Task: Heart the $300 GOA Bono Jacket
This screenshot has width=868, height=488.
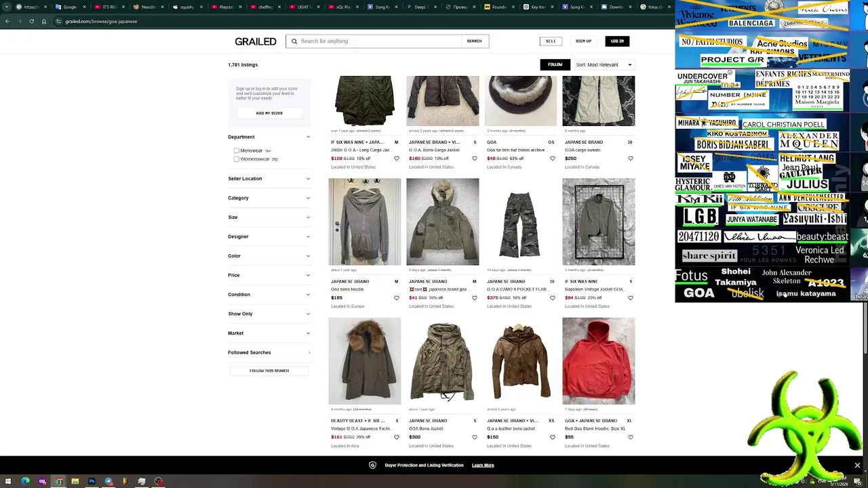Action: coord(475,437)
